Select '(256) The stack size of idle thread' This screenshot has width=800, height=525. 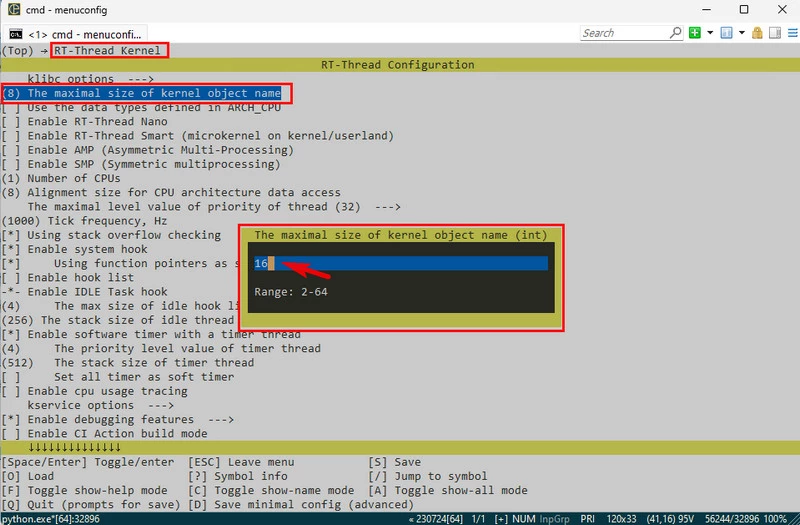click(x=118, y=320)
